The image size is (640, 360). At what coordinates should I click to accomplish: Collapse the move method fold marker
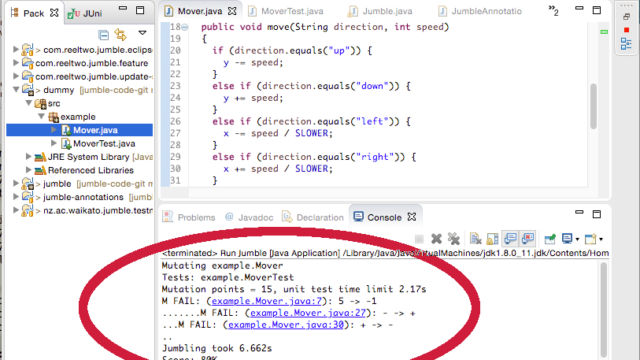coord(184,27)
